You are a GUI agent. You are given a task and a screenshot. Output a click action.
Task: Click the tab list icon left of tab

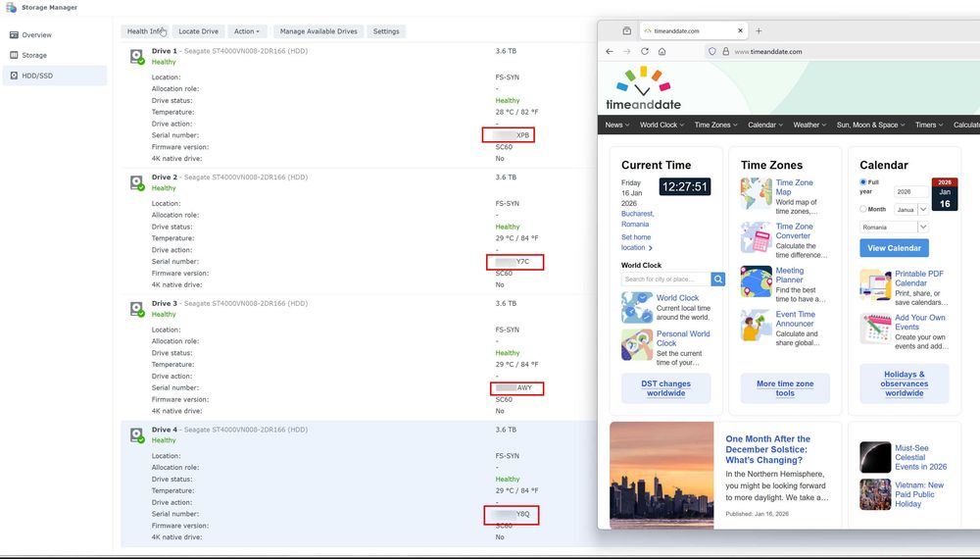(x=627, y=30)
